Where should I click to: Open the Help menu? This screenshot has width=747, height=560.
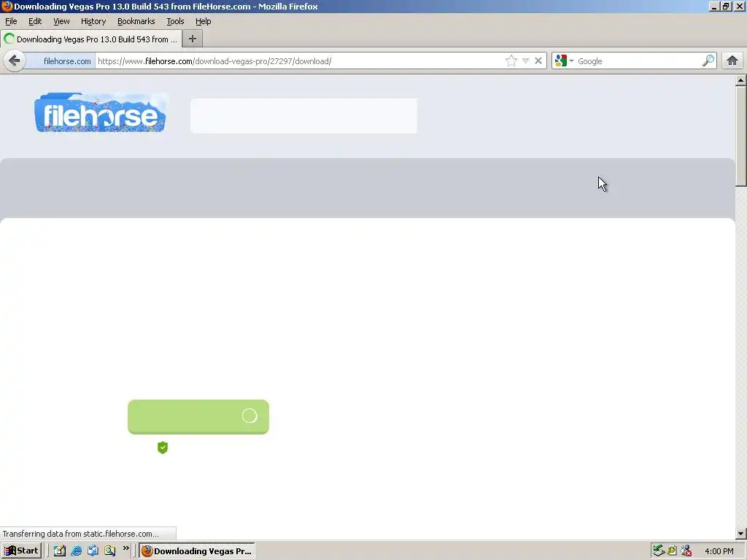tap(203, 21)
